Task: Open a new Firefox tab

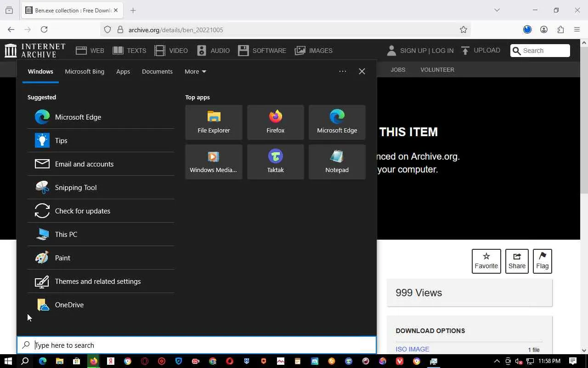Action: click(133, 10)
